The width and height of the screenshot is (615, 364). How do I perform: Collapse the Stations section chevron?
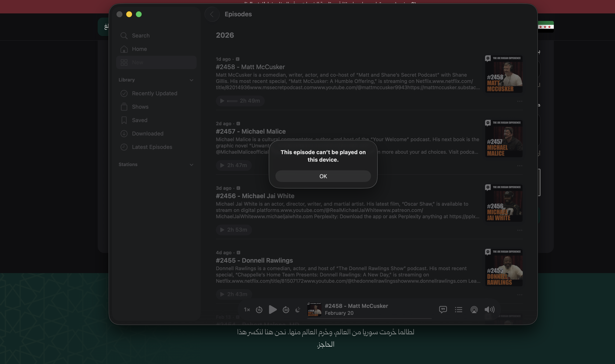click(191, 165)
